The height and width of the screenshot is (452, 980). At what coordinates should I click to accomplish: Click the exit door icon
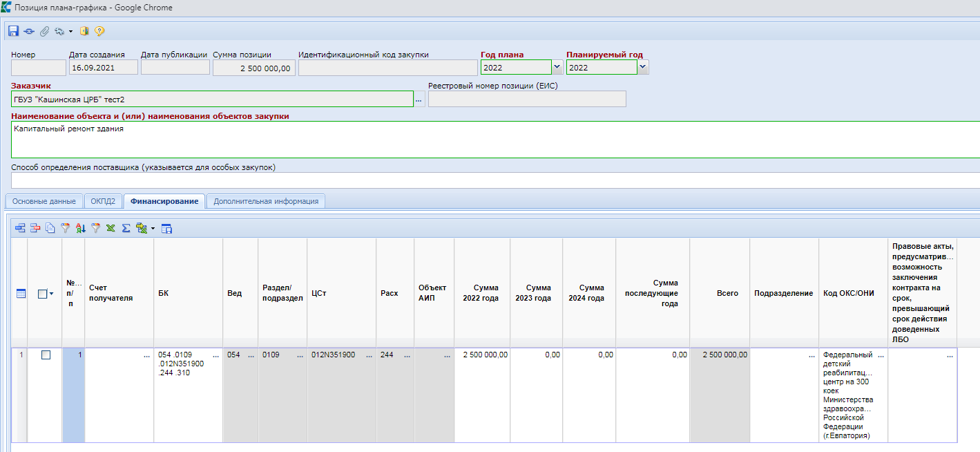(x=85, y=31)
